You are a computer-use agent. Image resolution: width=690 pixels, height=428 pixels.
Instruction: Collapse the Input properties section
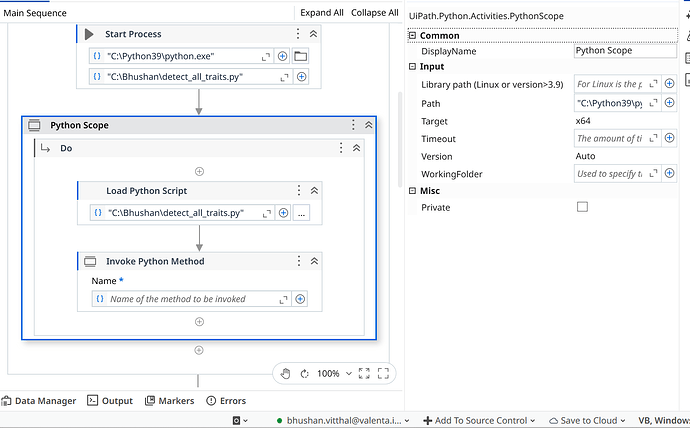[x=412, y=66]
